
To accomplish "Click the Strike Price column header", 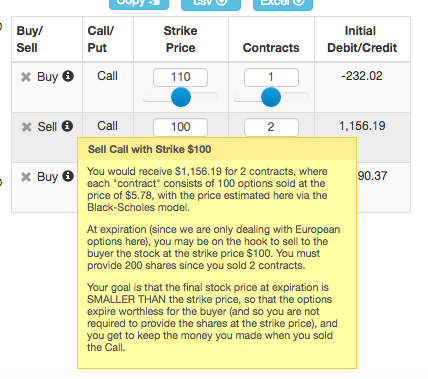I will (x=181, y=39).
